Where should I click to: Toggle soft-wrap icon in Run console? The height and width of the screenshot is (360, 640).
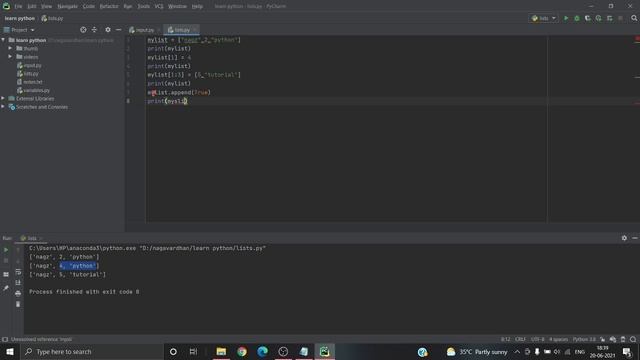tap(18, 271)
